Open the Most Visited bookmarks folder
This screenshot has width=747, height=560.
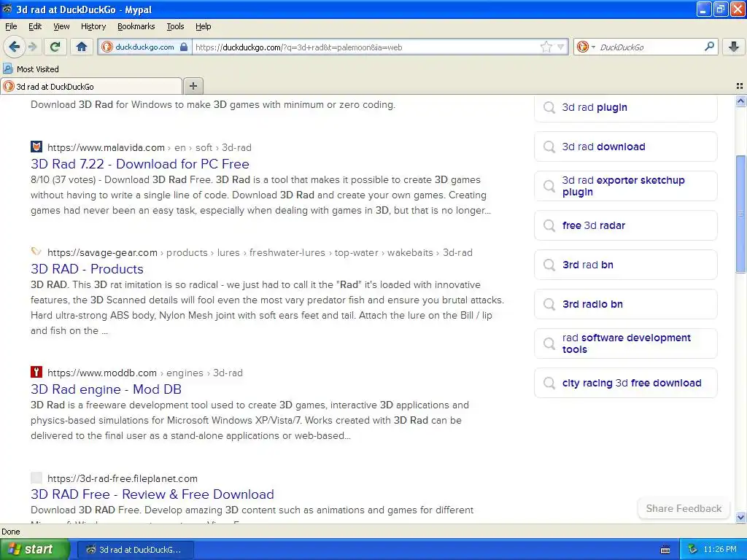[x=31, y=69]
